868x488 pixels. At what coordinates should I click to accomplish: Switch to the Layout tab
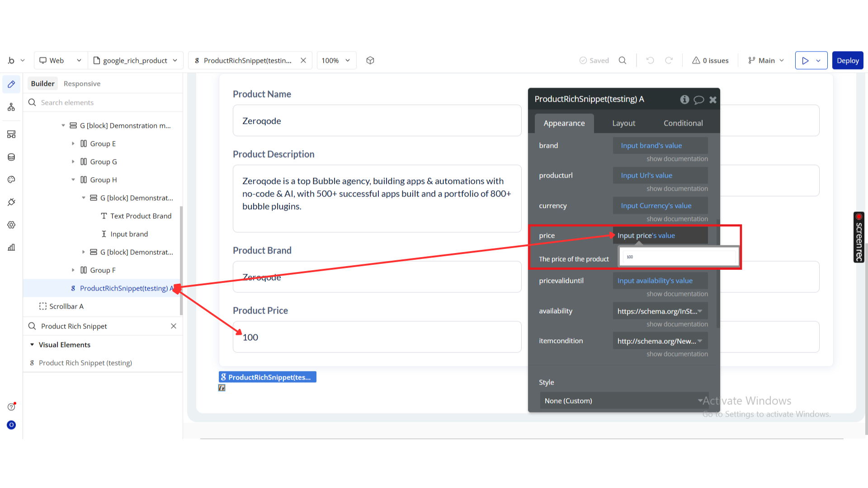click(x=623, y=123)
